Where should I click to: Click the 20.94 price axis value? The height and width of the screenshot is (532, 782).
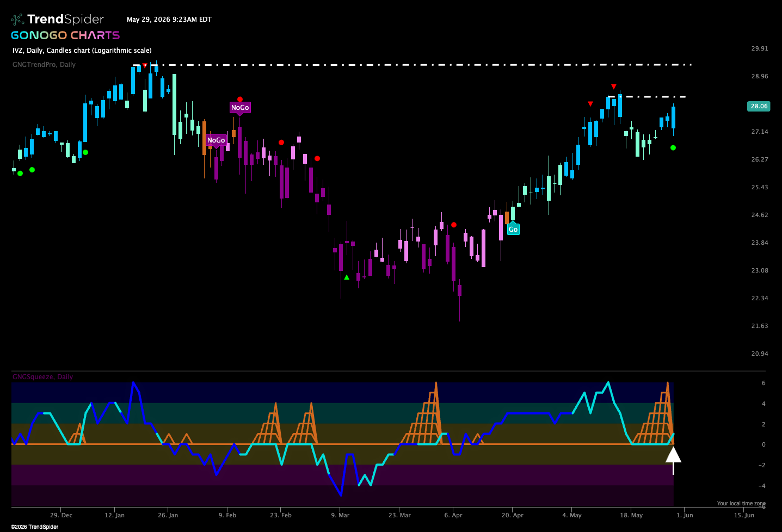point(760,354)
